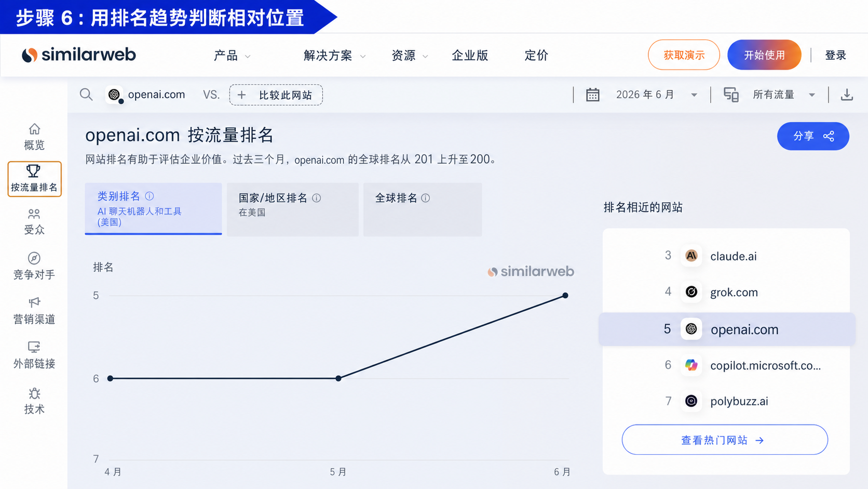868x489 pixels.
Task: Open 受众 in the sidebar
Action: click(34, 222)
